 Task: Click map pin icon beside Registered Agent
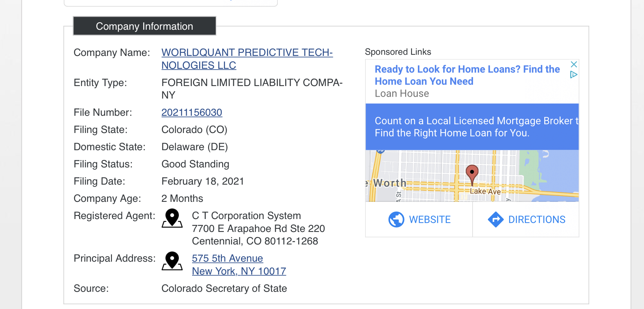[x=172, y=218]
